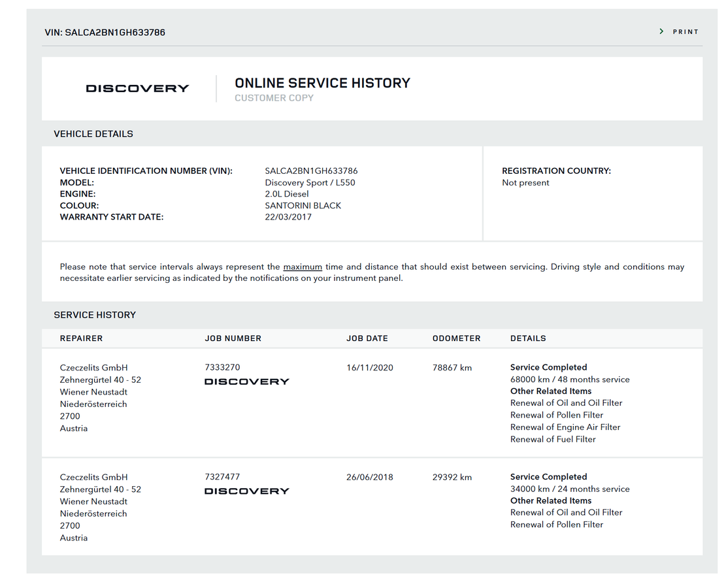
Task: Click the underlined word maximum
Action: click(x=303, y=267)
